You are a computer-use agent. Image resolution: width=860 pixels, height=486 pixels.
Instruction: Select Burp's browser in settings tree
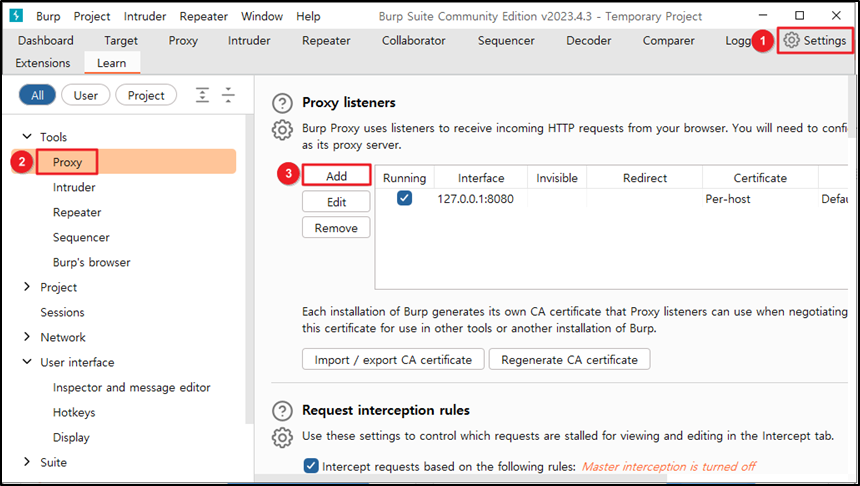point(92,262)
